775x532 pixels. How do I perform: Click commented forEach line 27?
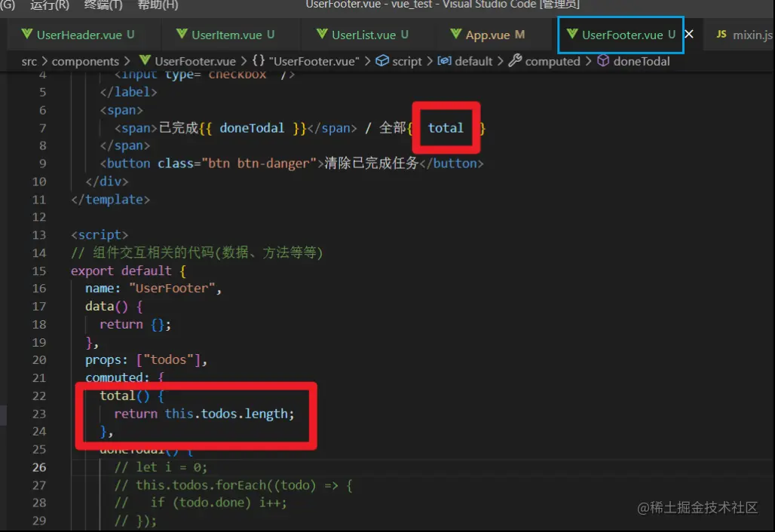[233, 485]
